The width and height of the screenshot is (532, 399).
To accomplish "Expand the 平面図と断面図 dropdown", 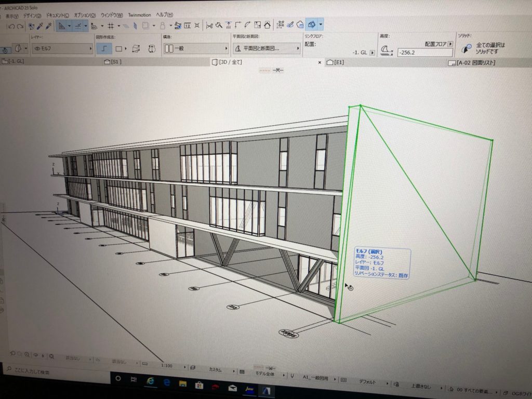I will point(266,48).
